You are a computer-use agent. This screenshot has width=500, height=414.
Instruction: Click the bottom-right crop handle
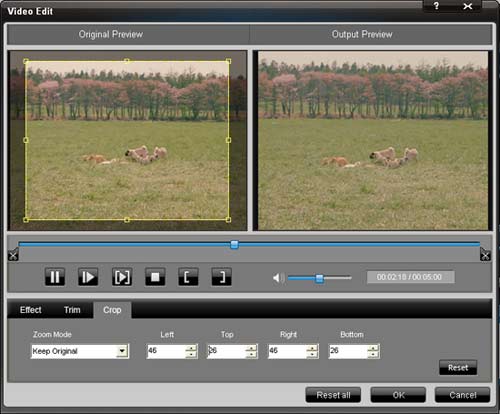click(228, 220)
